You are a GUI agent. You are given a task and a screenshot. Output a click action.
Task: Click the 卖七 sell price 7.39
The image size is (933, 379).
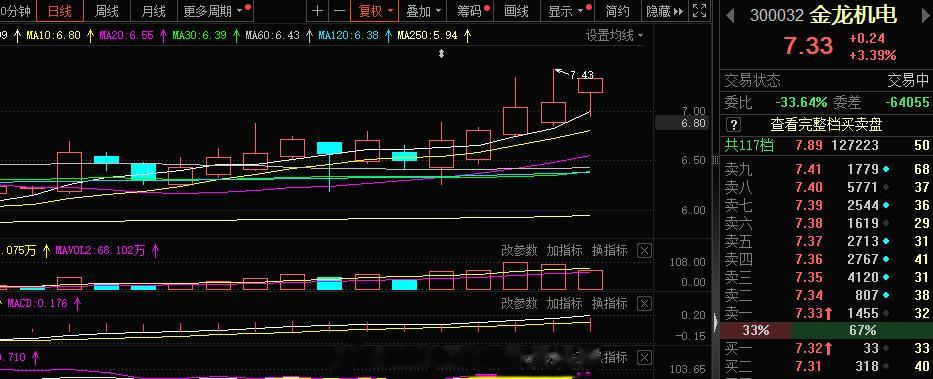click(809, 205)
